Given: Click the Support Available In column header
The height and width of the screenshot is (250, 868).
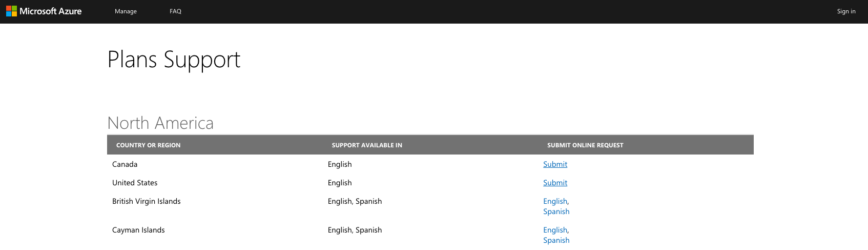Looking at the screenshot, I should tap(367, 145).
